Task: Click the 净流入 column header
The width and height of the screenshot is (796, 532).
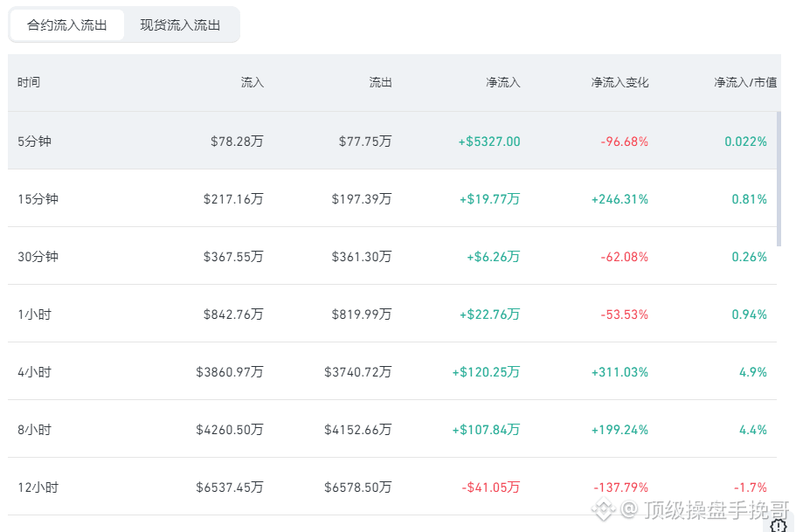Action: point(503,82)
